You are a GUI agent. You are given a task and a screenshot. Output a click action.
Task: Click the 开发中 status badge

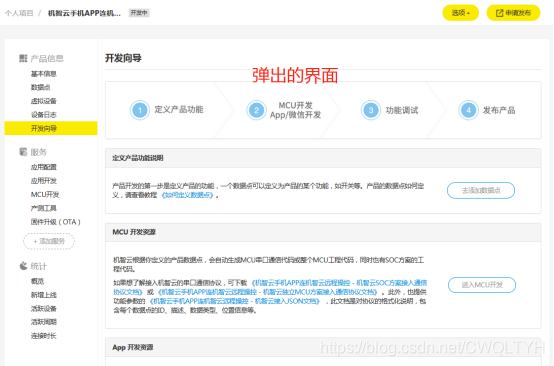click(139, 13)
